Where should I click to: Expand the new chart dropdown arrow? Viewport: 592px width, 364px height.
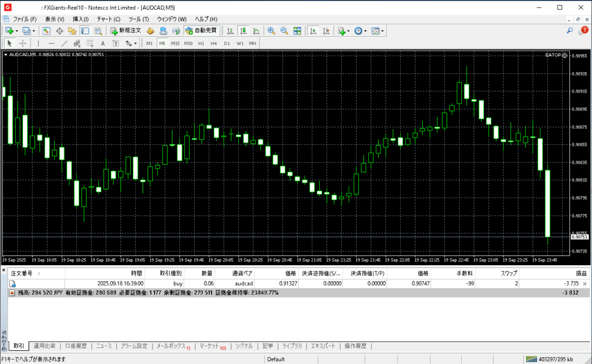click(x=17, y=31)
